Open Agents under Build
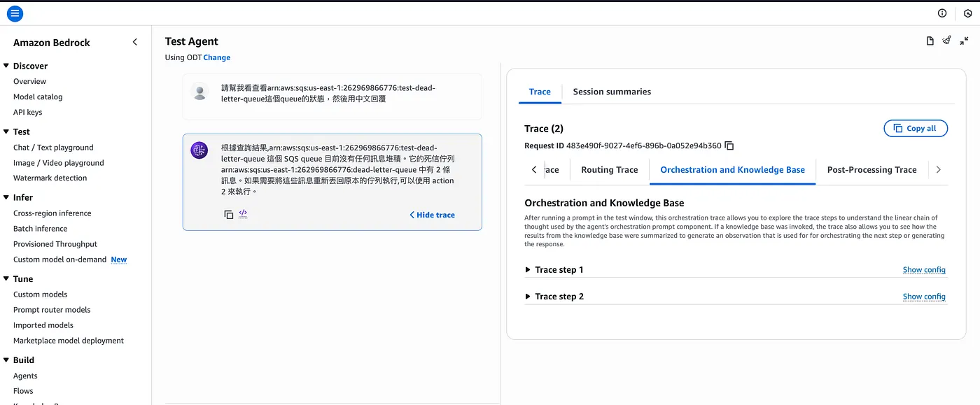980x405 pixels. click(x=26, y=376)
